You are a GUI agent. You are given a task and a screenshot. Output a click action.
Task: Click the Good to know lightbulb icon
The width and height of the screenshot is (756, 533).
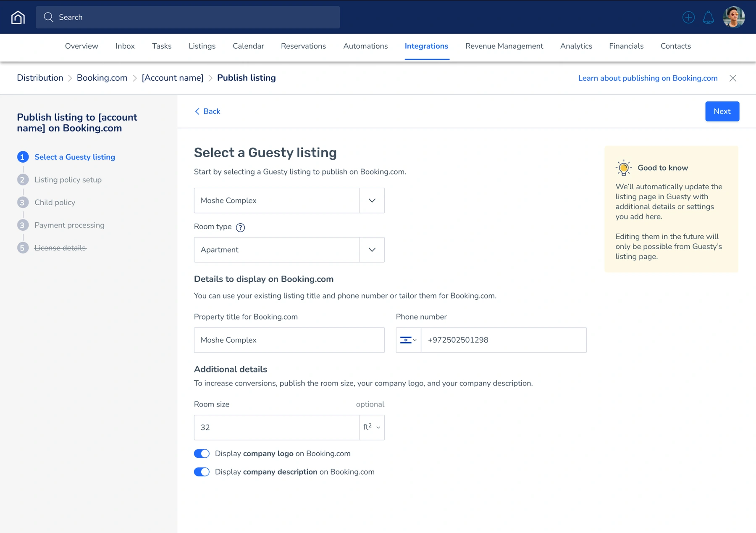point(624,168)
